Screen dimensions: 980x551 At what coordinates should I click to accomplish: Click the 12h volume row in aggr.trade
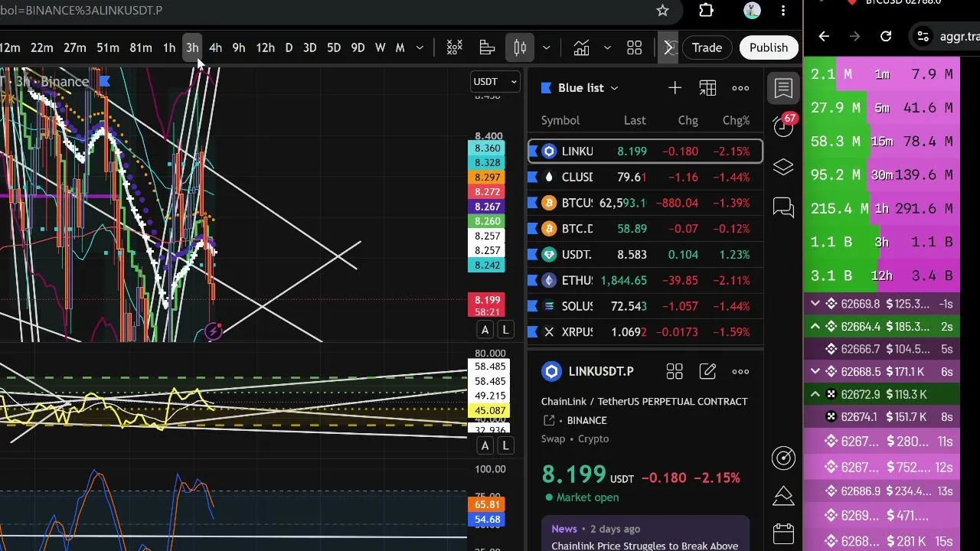pyautogui.click(x=881, y=275)
